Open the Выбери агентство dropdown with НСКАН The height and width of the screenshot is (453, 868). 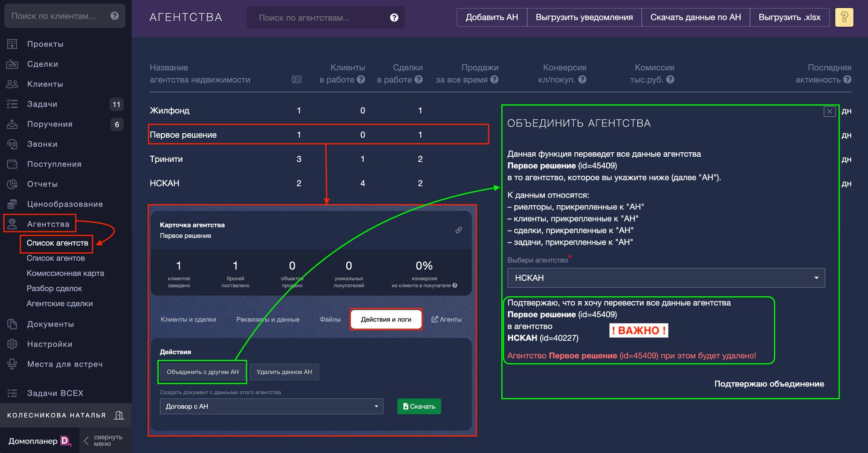pos(666,278)
